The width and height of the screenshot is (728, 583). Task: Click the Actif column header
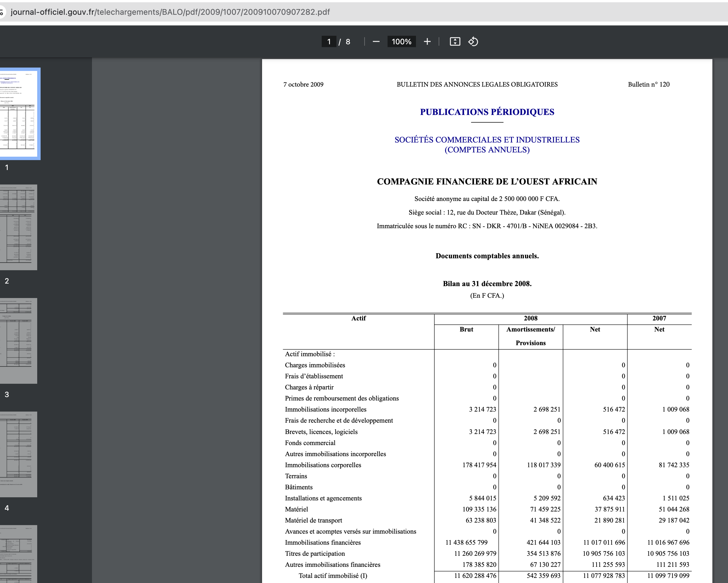coord(358,318)
